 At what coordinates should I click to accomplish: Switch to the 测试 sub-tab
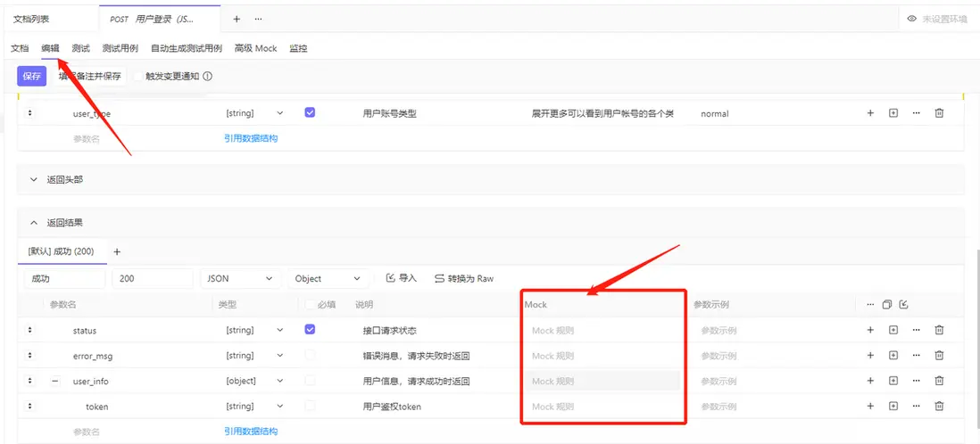pyautogui.click(x=80, y=48)
